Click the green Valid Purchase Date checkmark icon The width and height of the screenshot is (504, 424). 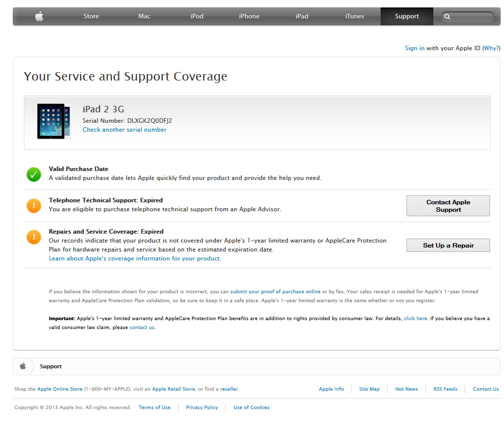34,174
